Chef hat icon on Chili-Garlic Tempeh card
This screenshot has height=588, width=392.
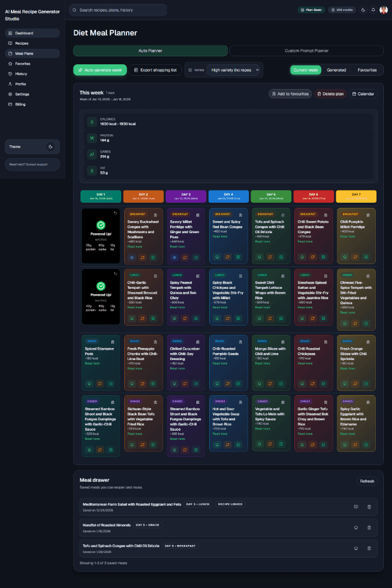click(x=132, y=318)
